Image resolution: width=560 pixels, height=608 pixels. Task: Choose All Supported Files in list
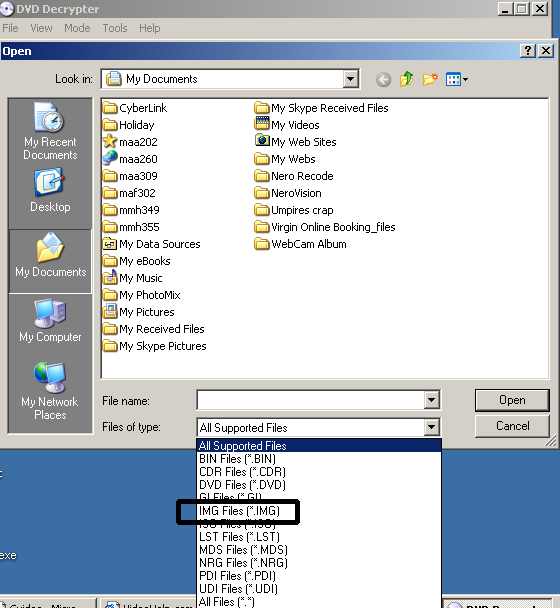319,446
